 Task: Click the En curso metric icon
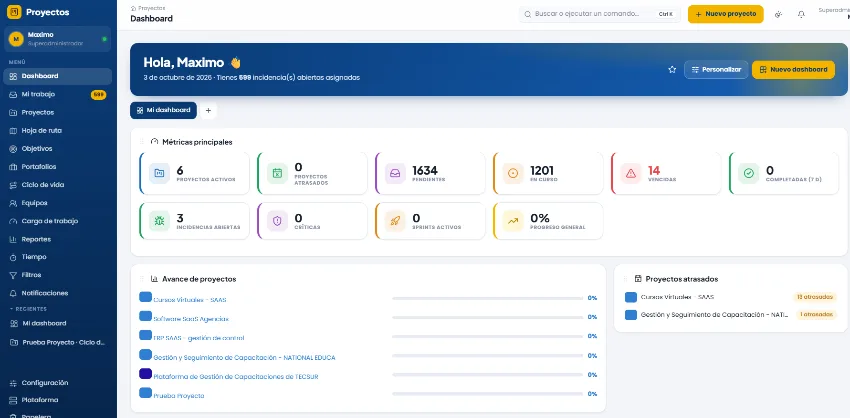click(x=513, y=173)
